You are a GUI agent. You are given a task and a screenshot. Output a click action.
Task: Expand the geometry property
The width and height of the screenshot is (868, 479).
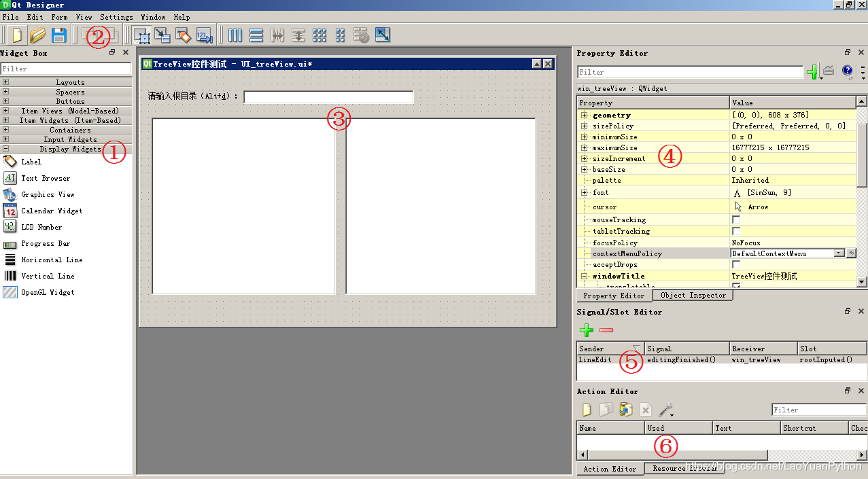pos(585,115)
